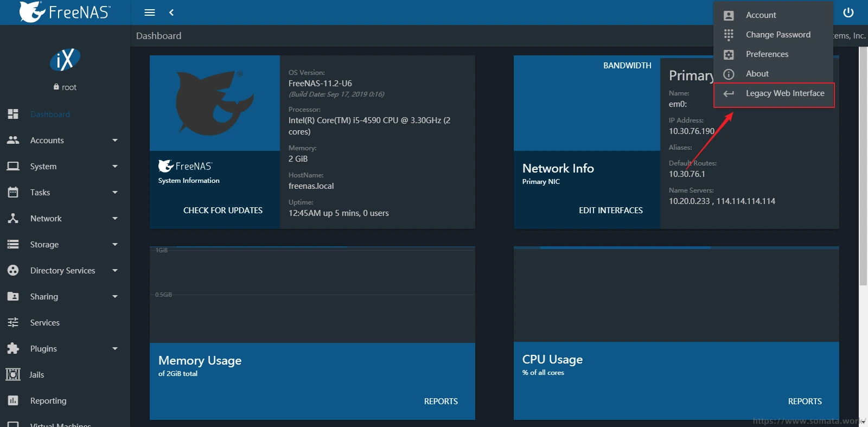Expand the Accounts menu arrow

[x=114, y=141]
